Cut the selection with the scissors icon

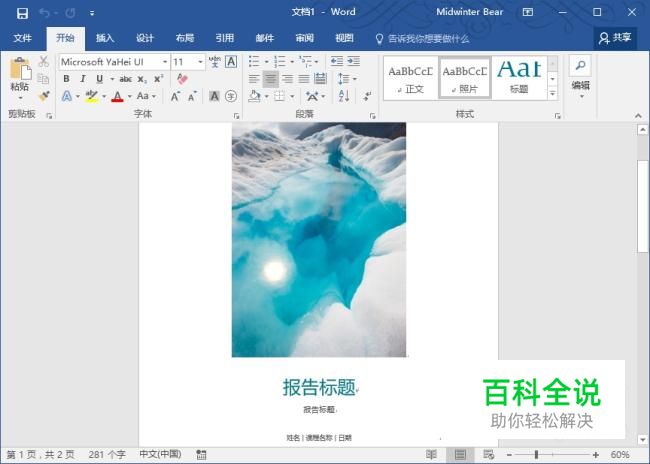click(44, 62)
